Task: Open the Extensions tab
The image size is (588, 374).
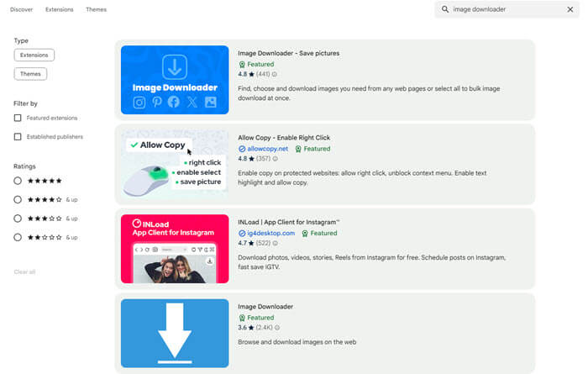Action: (x=60, y=9)
